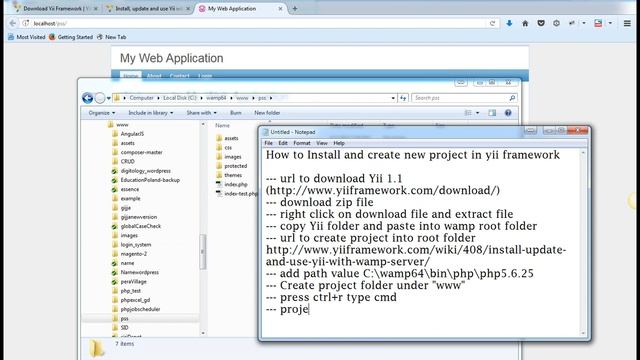This screenshot has height=360, width=640.
Task: Open the Firefox hamburger menu
Action: [x=627, y=23]
